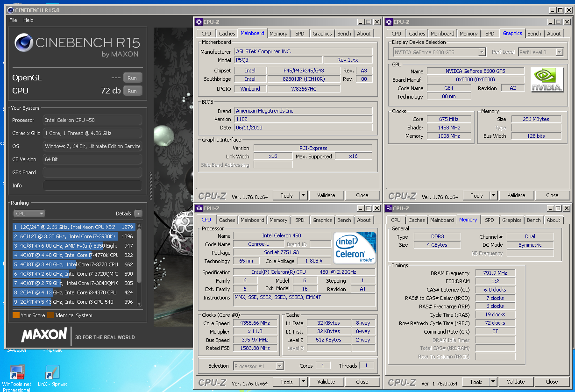Switch to Graphics tab in Memory CPU-Z window
575x392 pixels.
512,220
